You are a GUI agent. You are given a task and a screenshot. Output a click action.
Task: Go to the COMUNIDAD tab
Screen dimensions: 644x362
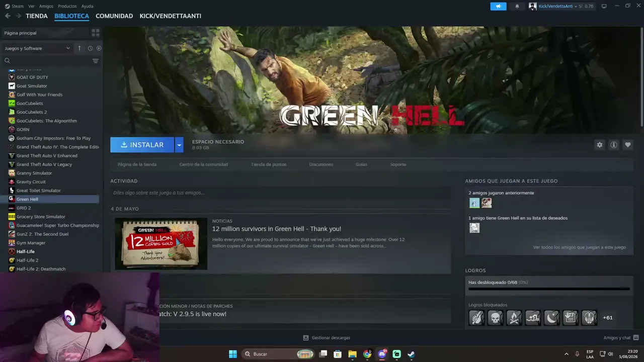(x=114, y=16)
